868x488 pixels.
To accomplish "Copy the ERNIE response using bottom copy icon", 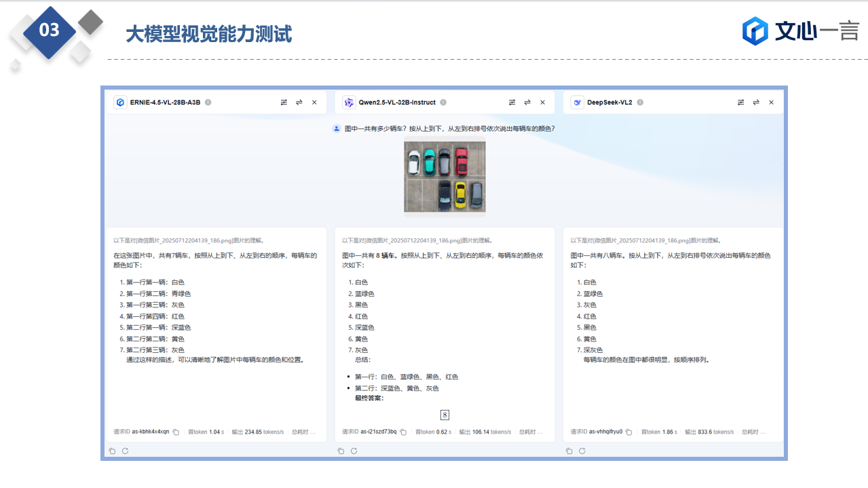I will 112,451.
